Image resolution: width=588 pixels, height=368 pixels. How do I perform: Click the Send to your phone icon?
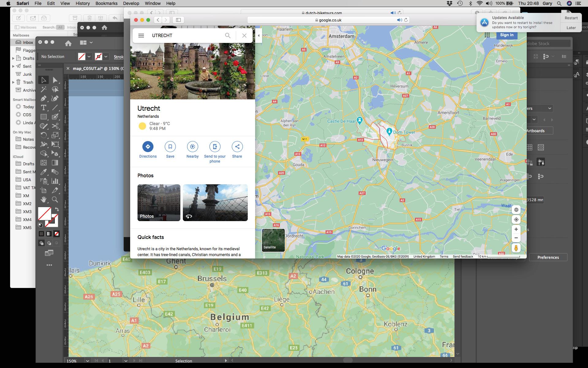coord(215,147)
